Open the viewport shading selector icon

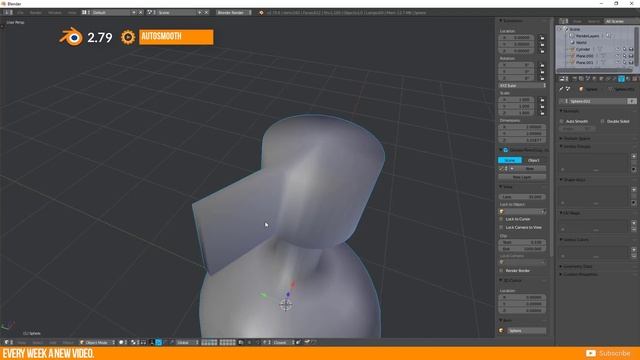[122, 342]
